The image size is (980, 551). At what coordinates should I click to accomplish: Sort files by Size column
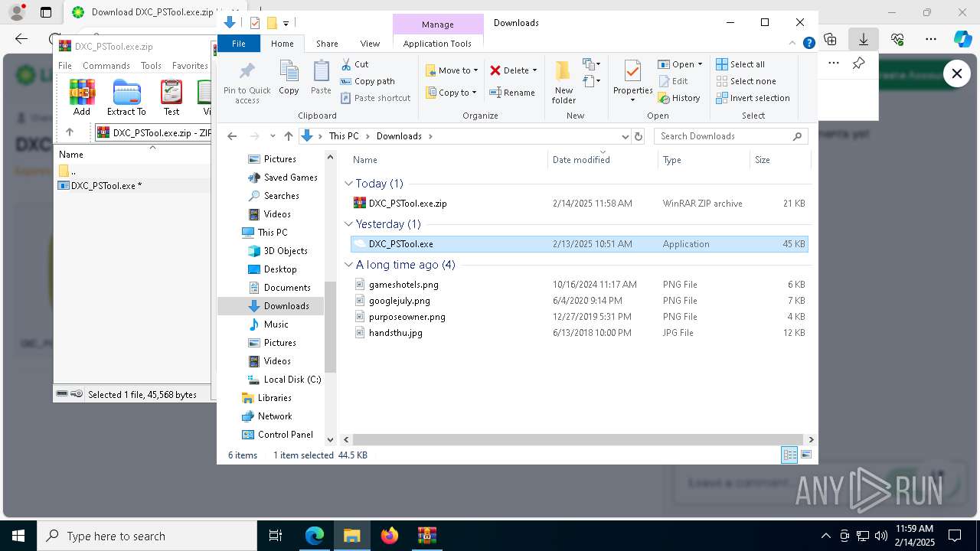(779, 160)
